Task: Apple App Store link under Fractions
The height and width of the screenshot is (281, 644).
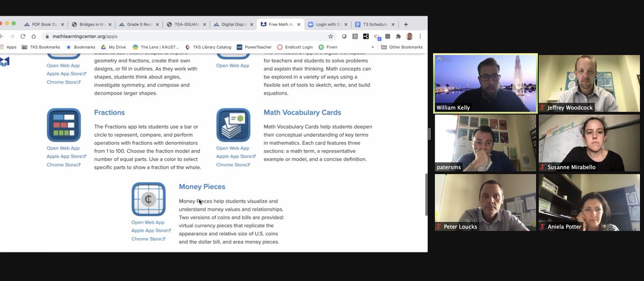Action: pos(67,157)
